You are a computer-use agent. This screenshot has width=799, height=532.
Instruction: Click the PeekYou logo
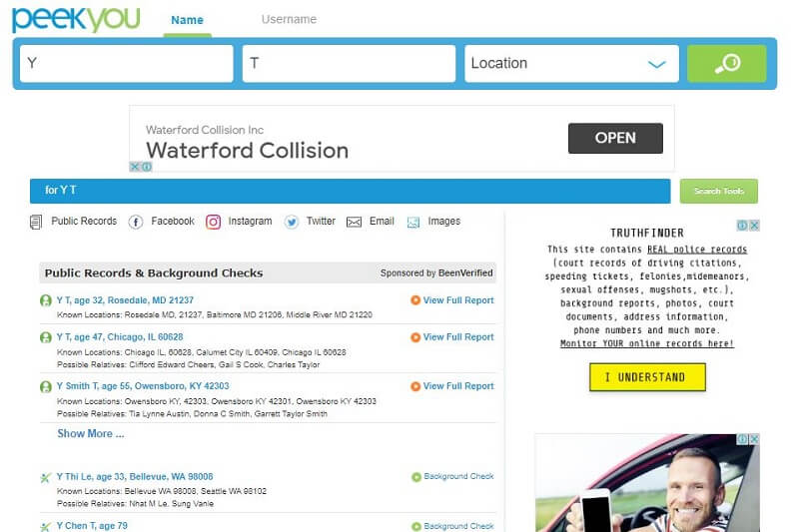point(76,19)
